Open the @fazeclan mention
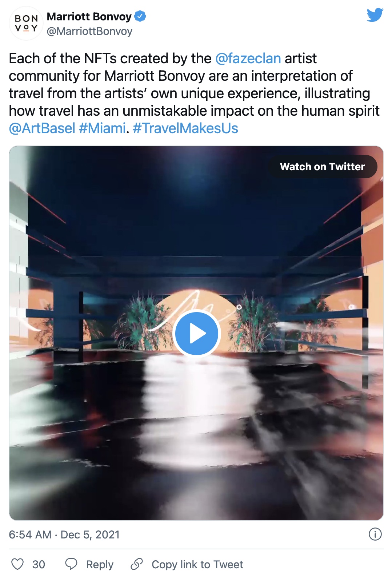This screenshot has height=577, width=392. [x=248, y=58]
